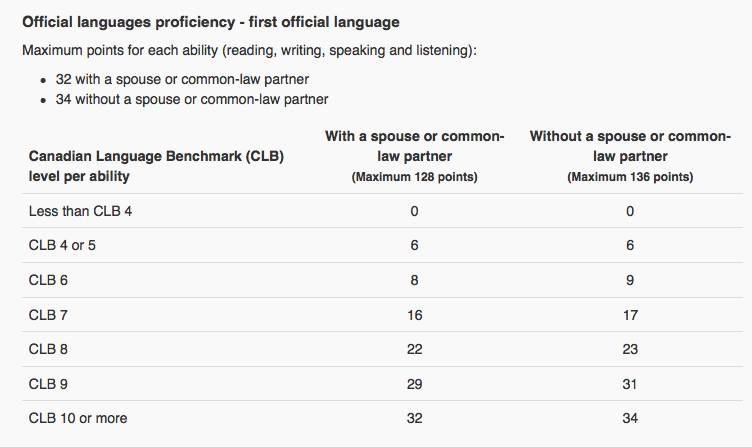Click the '34 without a spouse' bullet item
752x447 pixels.
click(x=192, y=99)
